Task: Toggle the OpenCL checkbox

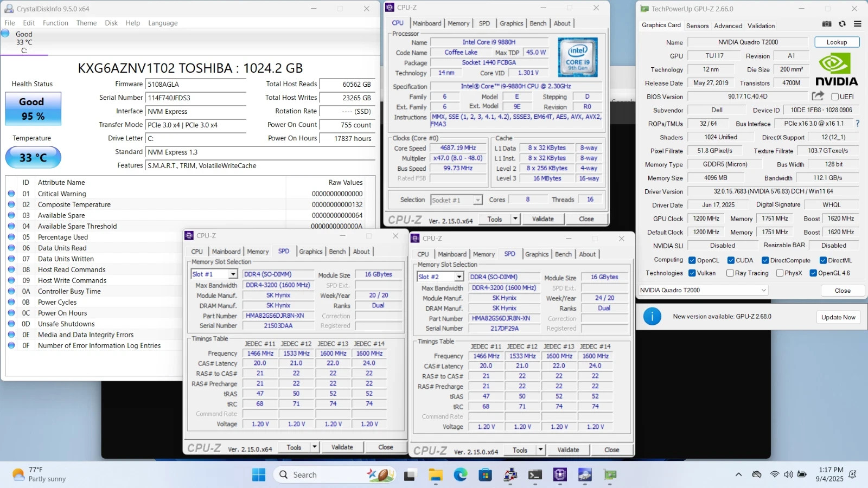Action: 692,260
